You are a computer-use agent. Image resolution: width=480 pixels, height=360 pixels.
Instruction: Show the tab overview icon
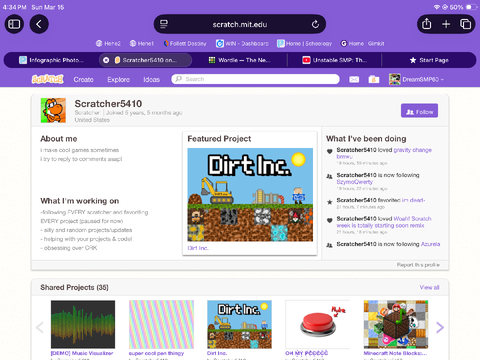pos(465,24)
